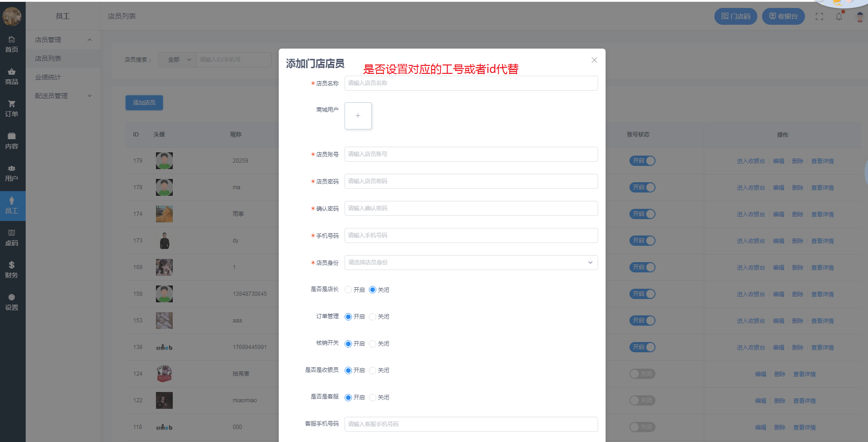Screen dimensions: 868x442
Task: Click the 收银台 header button
Action: (x=783, y=16)
